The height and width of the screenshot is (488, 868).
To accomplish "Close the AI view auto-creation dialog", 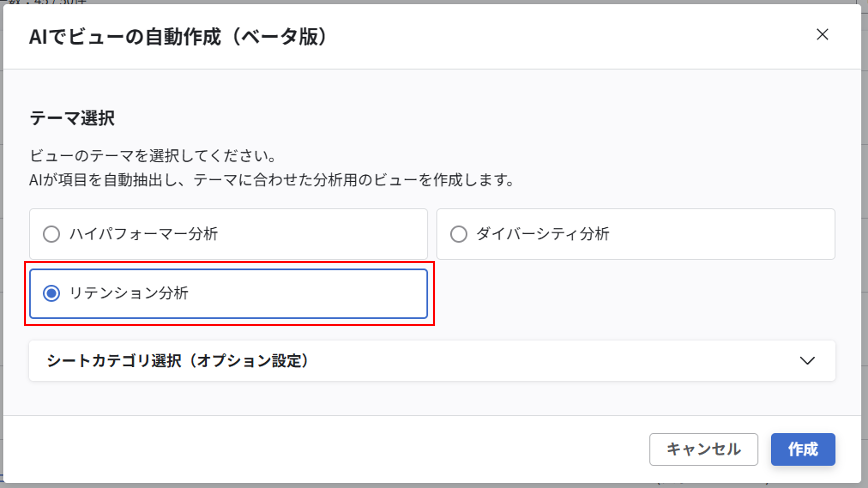I will point(822,34).
